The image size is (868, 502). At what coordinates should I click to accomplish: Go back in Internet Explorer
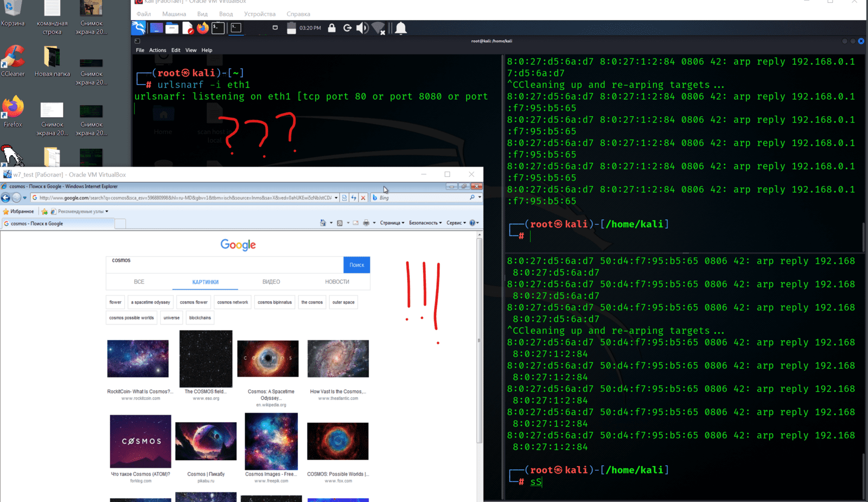coord(6,198)
